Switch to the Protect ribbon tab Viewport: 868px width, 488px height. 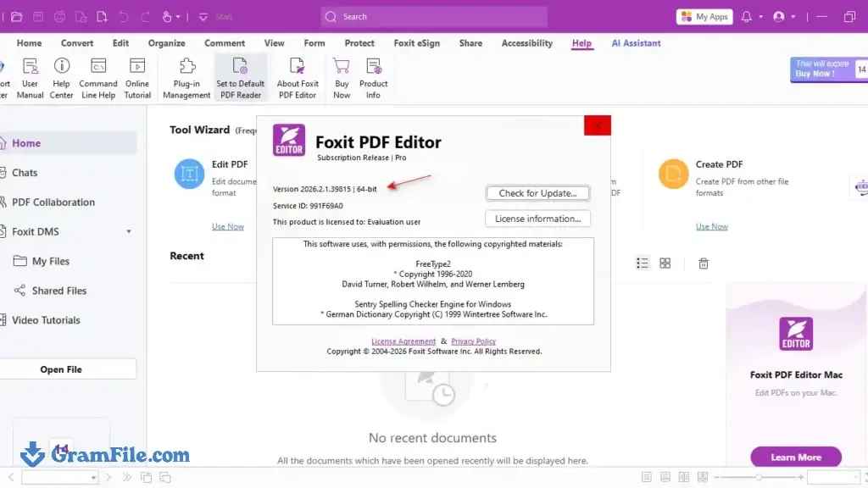pyautogui.click(x=359, y=43)
